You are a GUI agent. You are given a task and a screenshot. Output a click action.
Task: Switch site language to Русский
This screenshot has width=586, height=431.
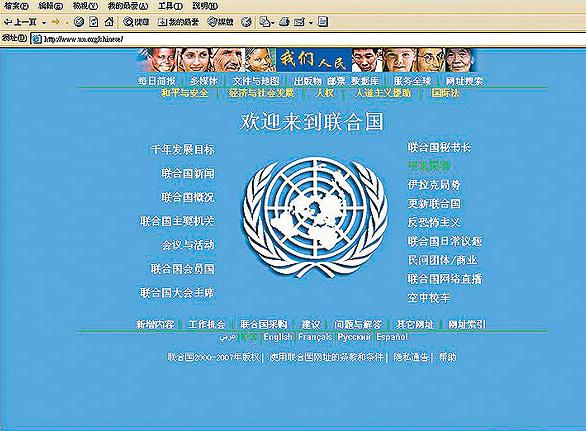click(x=354, y=337)
